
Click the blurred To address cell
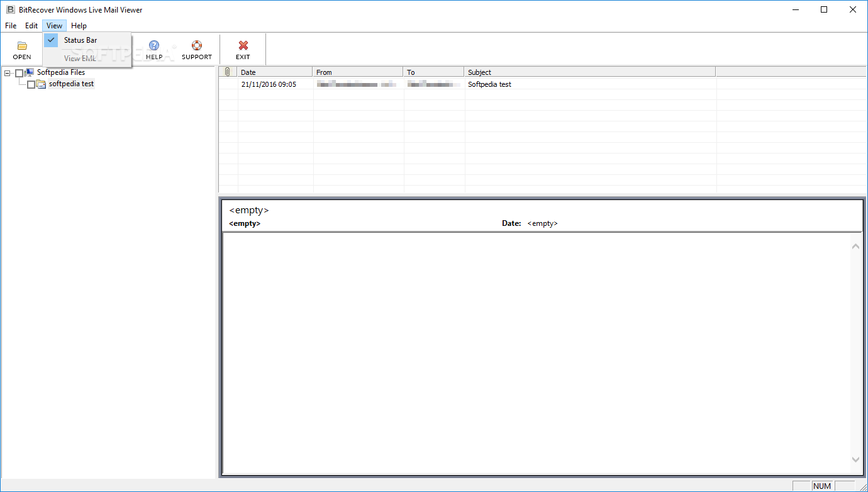pos(433,84)
